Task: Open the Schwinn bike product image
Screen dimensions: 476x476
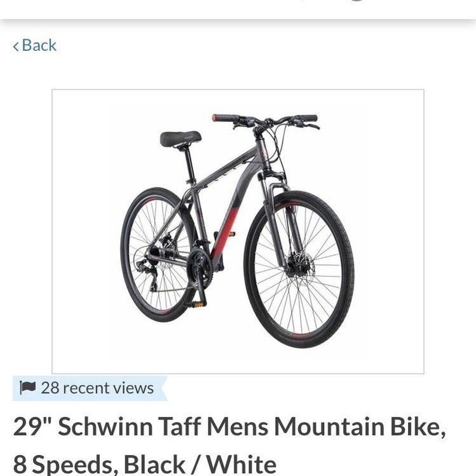Action: pyautogui.click(x=238, y=231)
